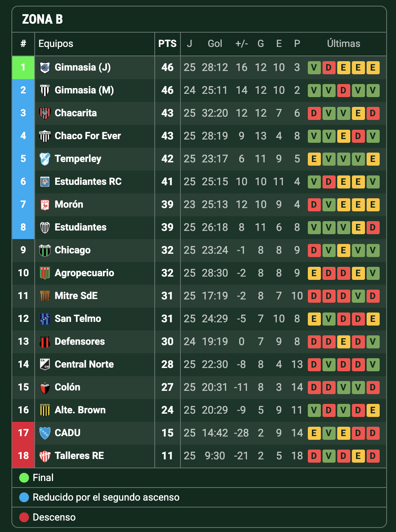Click Gimnasia (J) first recent V badge
This screenshot has width=396, height=532.
(314, 67)
